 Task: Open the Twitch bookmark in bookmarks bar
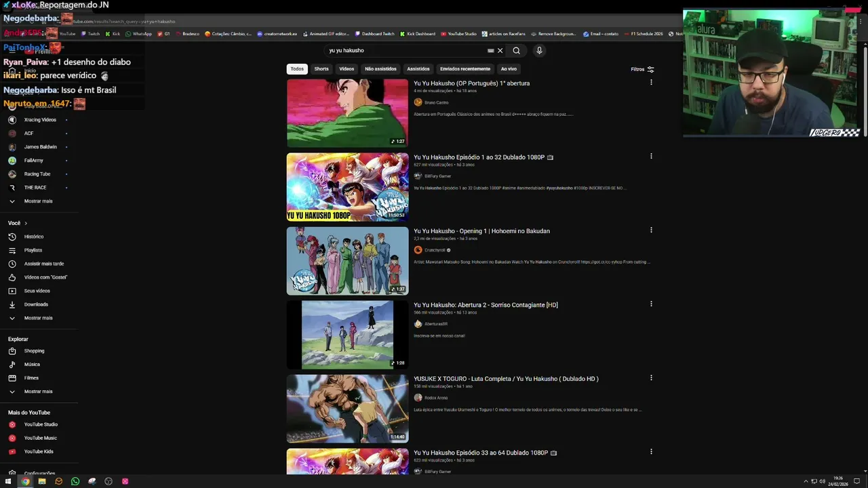(90, 33)
